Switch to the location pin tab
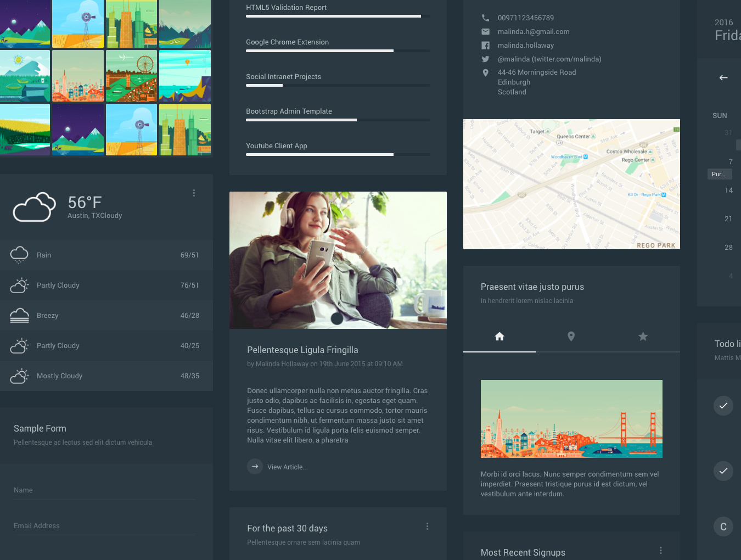 pos(571,337)
